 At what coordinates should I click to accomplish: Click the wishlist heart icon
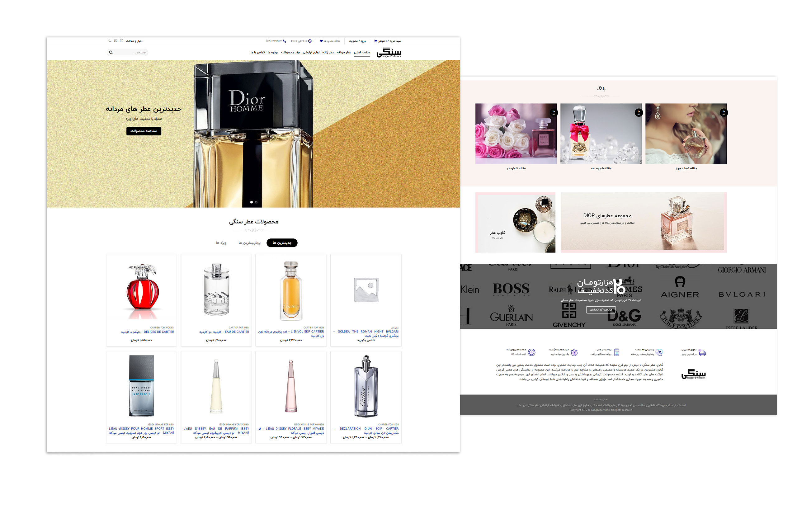pyautogui.click(x=321, y=41)
